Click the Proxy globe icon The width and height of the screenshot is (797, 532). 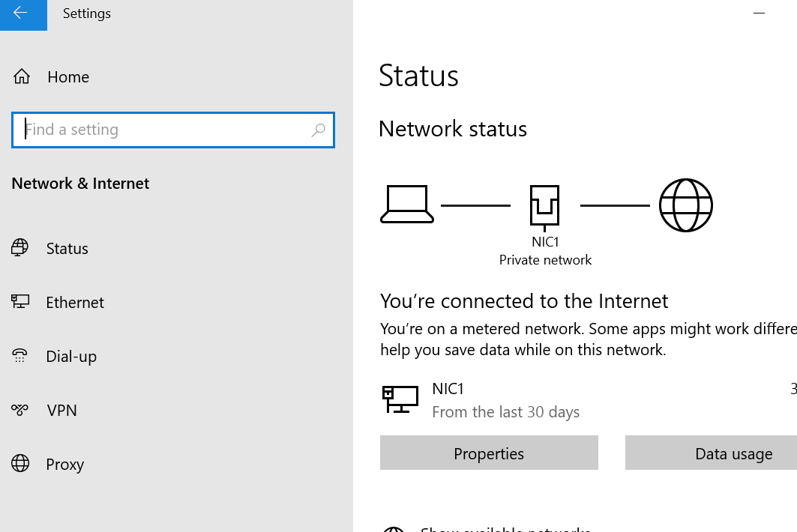[20, 463]
